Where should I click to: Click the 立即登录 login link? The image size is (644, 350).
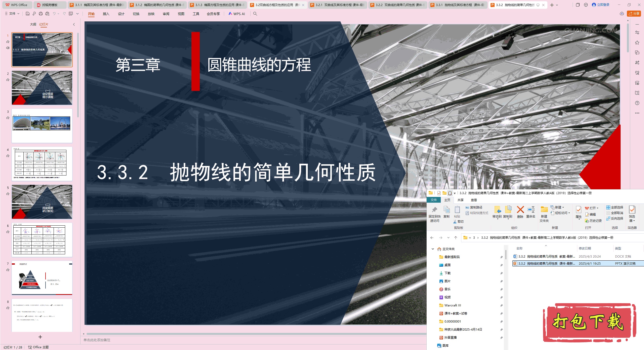[x=601, y=5]
